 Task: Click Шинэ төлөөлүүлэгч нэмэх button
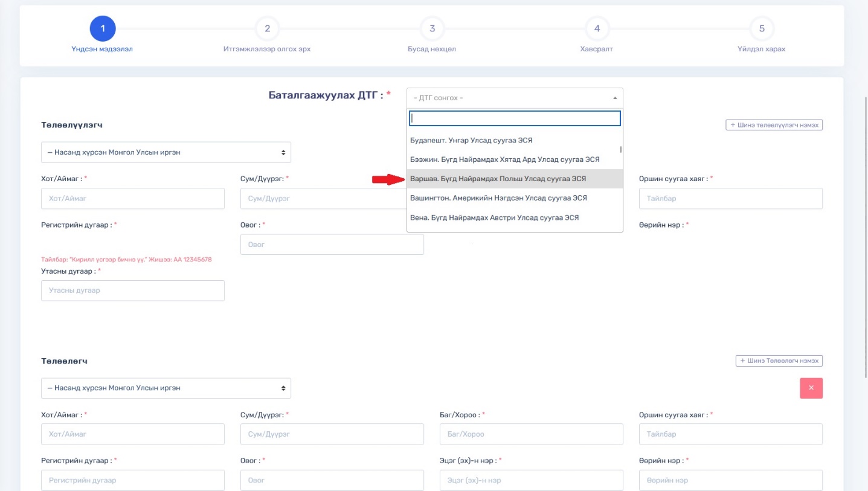pos(774,125)
